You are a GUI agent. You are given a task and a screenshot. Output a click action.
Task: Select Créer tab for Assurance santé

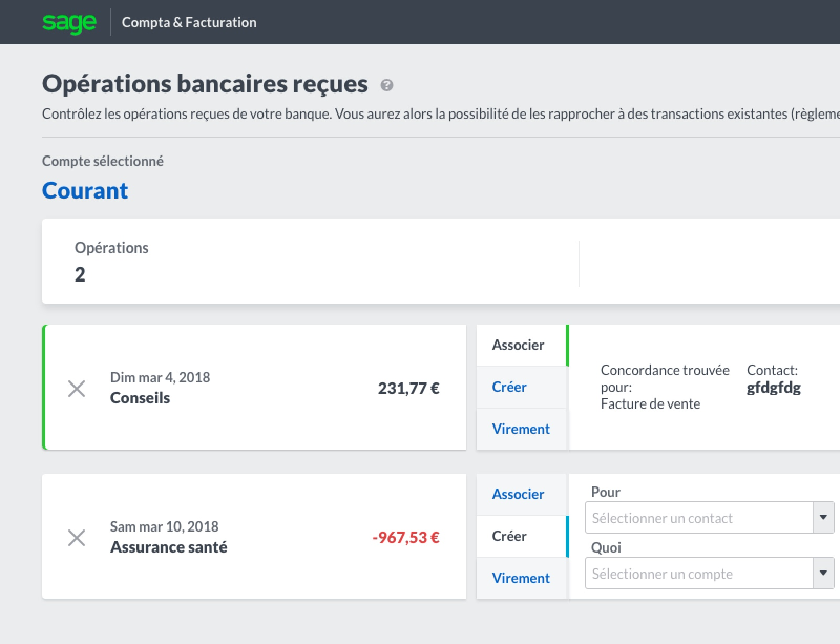pos(509,536)
